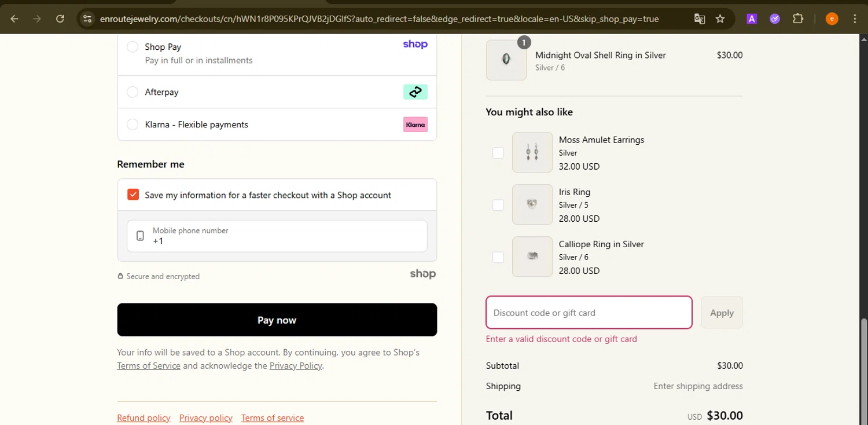Open the Chrome three-dot menu

point(855,19)
